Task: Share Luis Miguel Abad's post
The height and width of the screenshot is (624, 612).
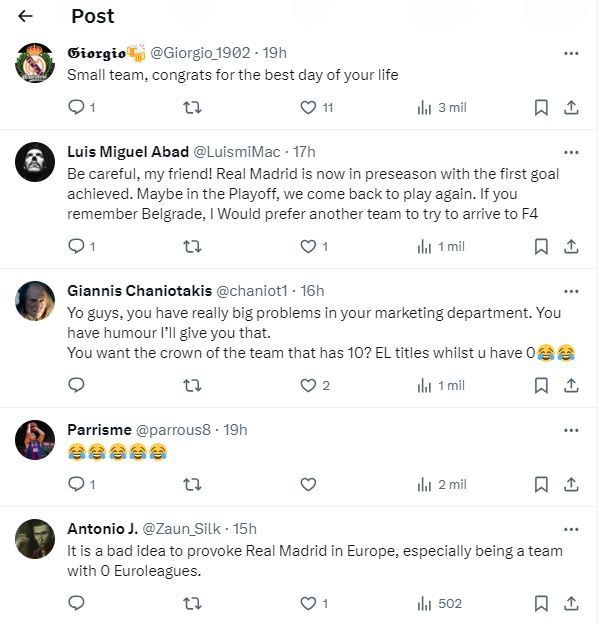Action: [571, 246]
